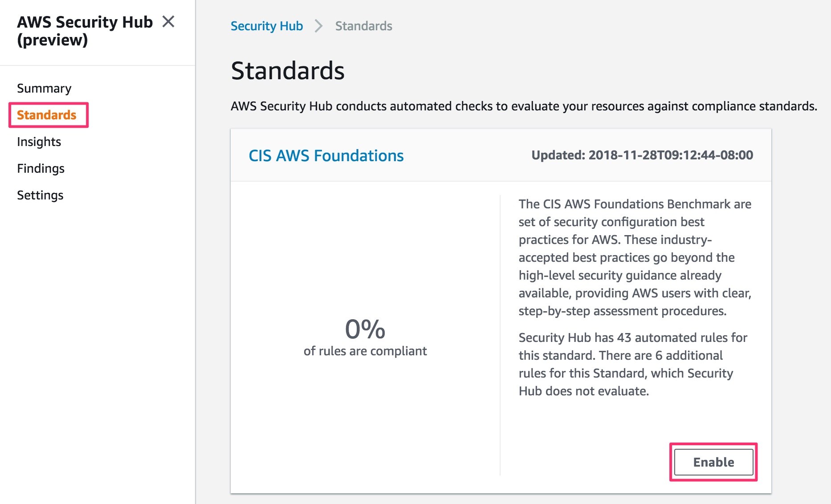Image resolution: width=831 pixels, height=504 pixels.
Task: Click the '43 automated rules' paragraph
Action: tap(632, 364)
